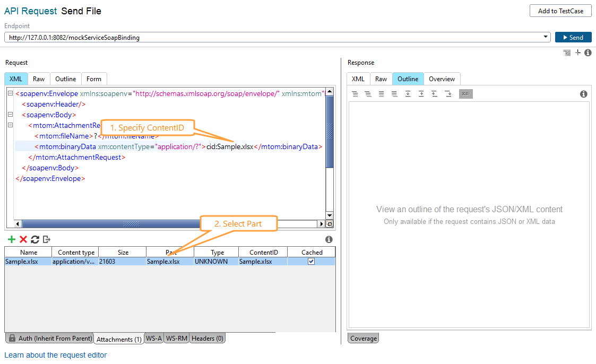This screenshot has width=596, height=364.
Task: Click the green add attachment icon
Action: [11, 239]
